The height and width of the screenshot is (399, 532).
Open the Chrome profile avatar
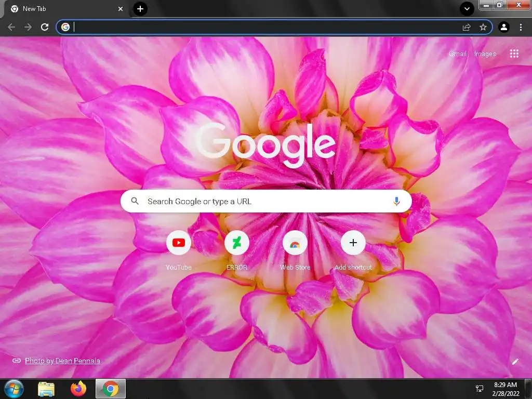pyautogui.click(x=504, y=27)
